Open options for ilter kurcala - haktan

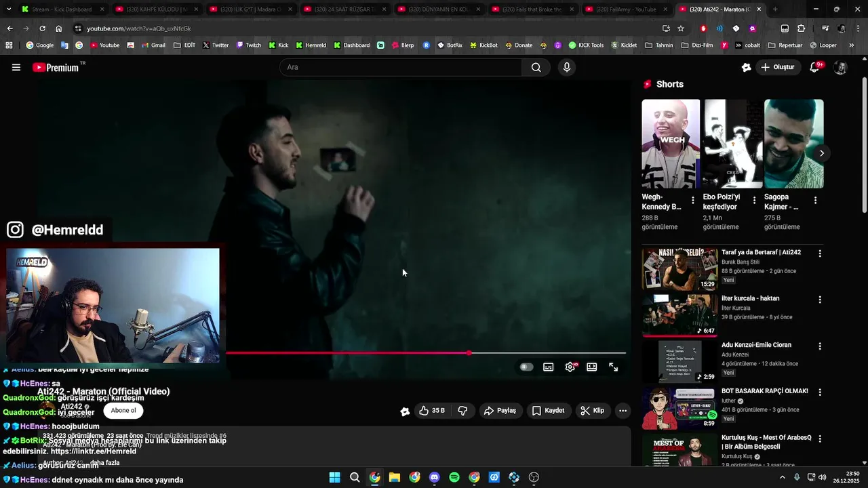[x=820, y=300]
